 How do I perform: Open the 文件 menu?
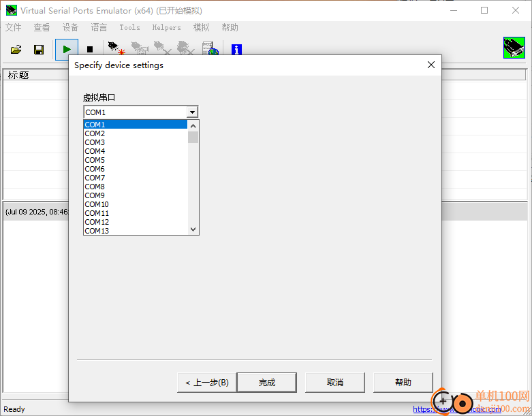13,27
